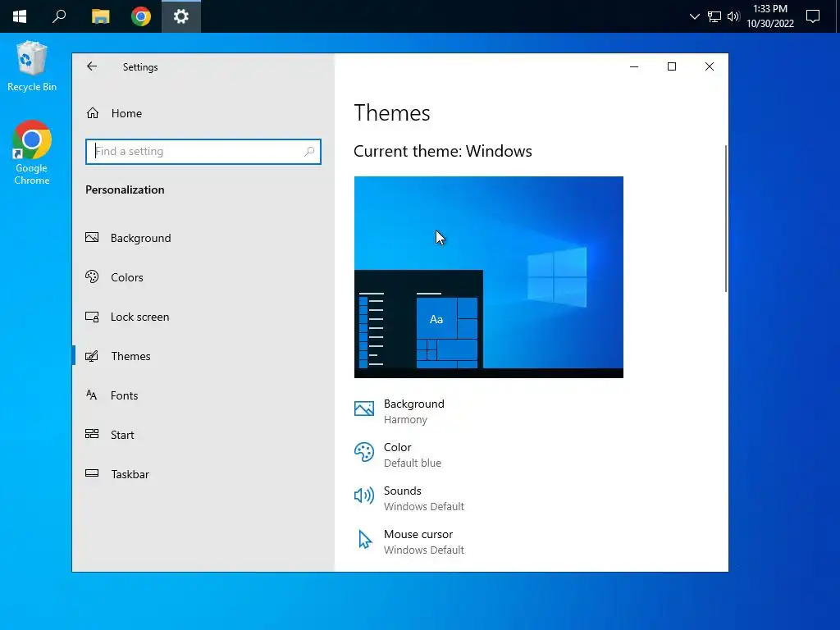Launch Chrome from the taskbar
840x630 pixels.
pos(141,16)
